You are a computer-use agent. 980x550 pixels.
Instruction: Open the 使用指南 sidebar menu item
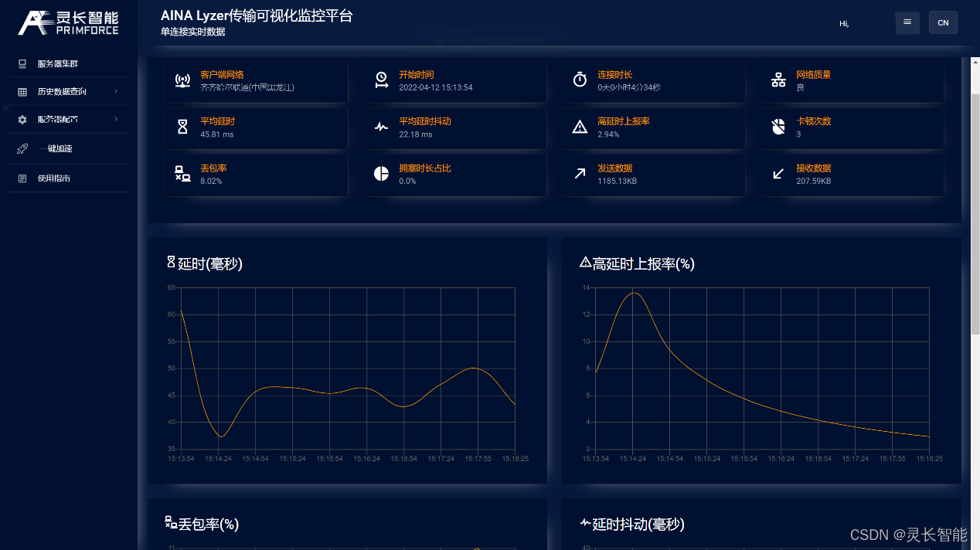tap(69, 178)
